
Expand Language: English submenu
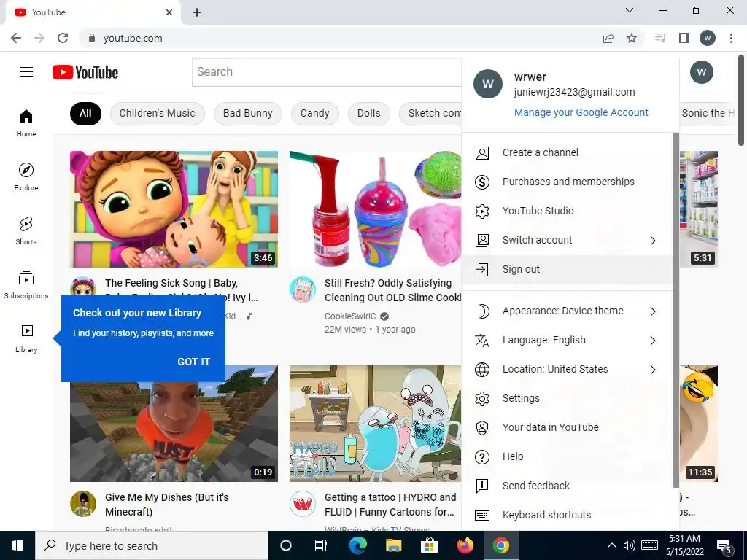pyautogui.click(x=653, y=341)
